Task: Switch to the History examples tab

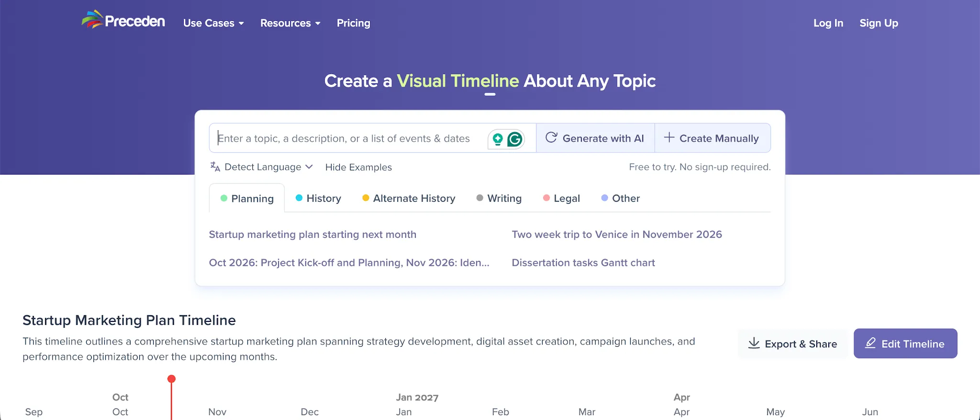Action: click(318, 198)
